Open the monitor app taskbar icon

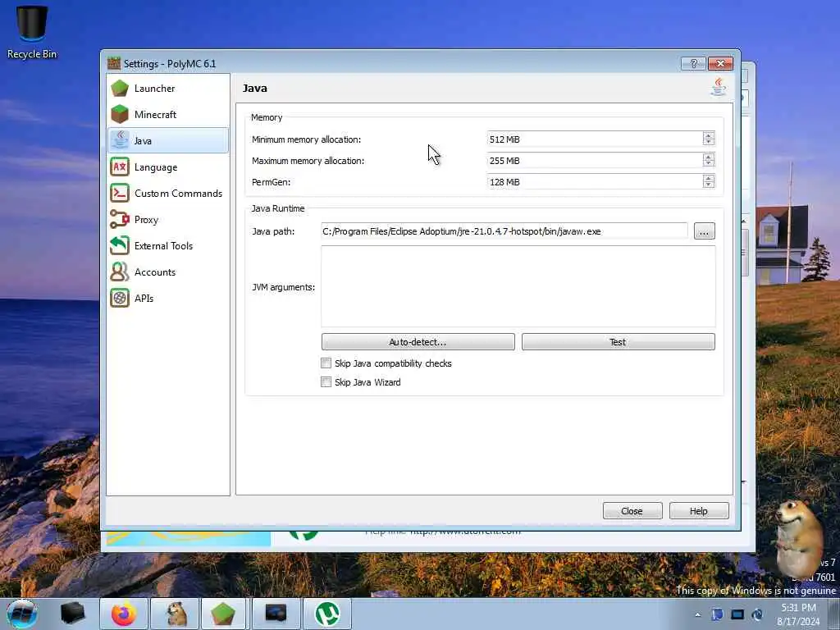point(276,614)
